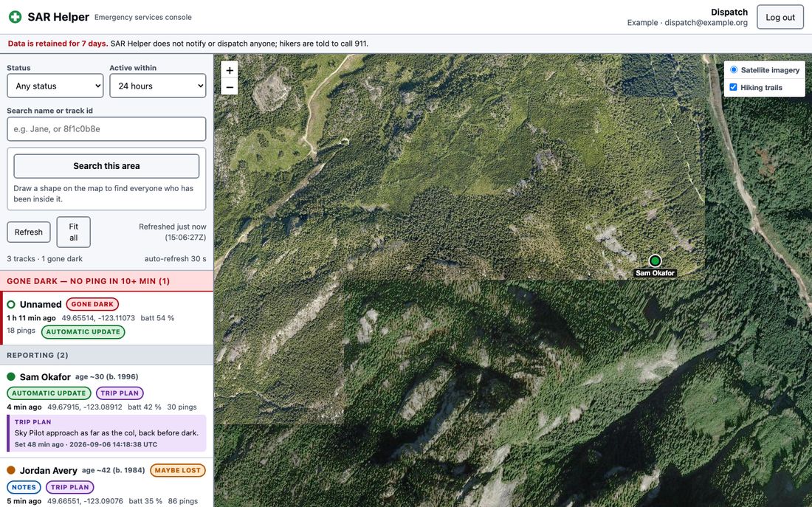Open the Active within dropdown
The height and width of the screenshot is (507, 812).
[x=158, y=86]
